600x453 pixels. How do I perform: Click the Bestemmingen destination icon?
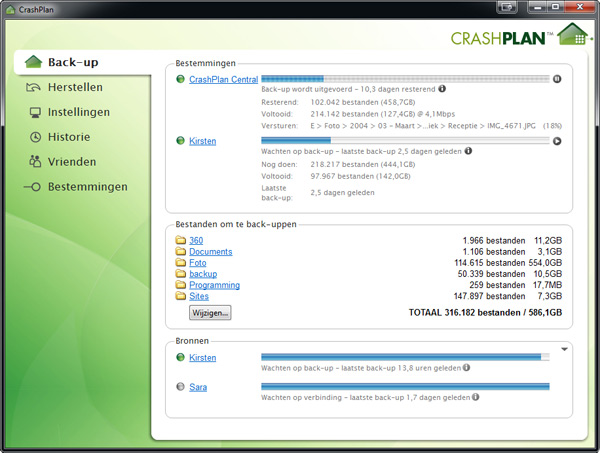coord(32,187)
